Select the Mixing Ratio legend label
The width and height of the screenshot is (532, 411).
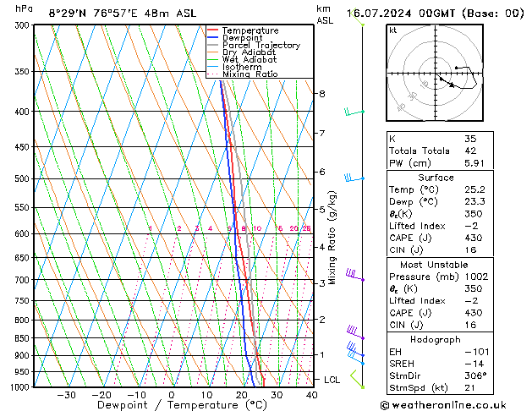pos(250,74)
